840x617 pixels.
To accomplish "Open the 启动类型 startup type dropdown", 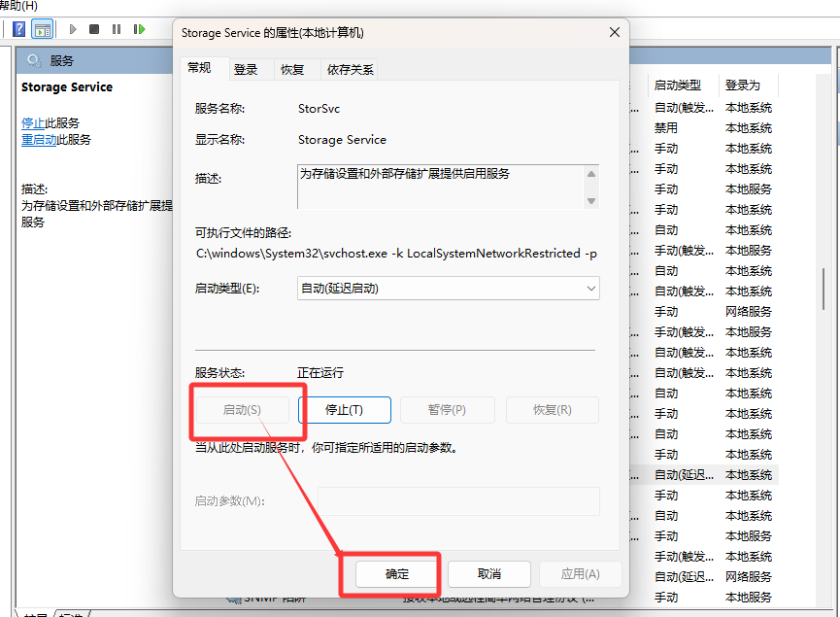I will 448,289.
